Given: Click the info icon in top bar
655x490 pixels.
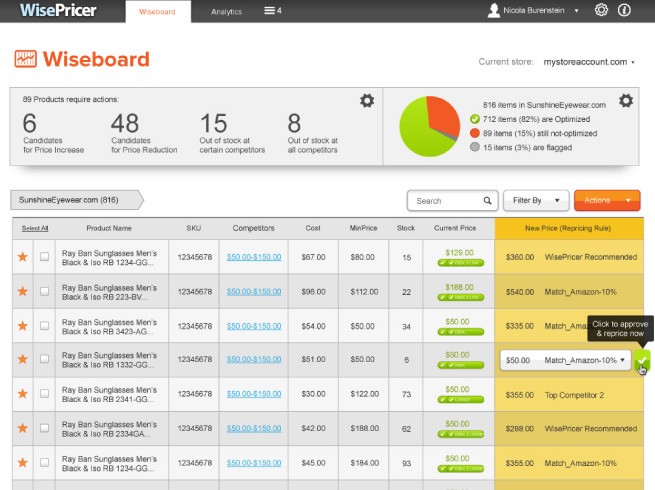Looking at the screenshot, I should 624,10.
